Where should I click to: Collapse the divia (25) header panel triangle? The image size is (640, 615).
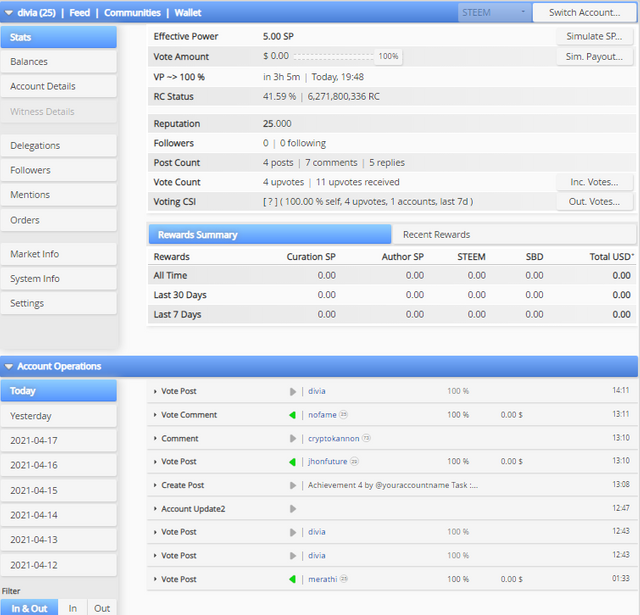(9, 13)
